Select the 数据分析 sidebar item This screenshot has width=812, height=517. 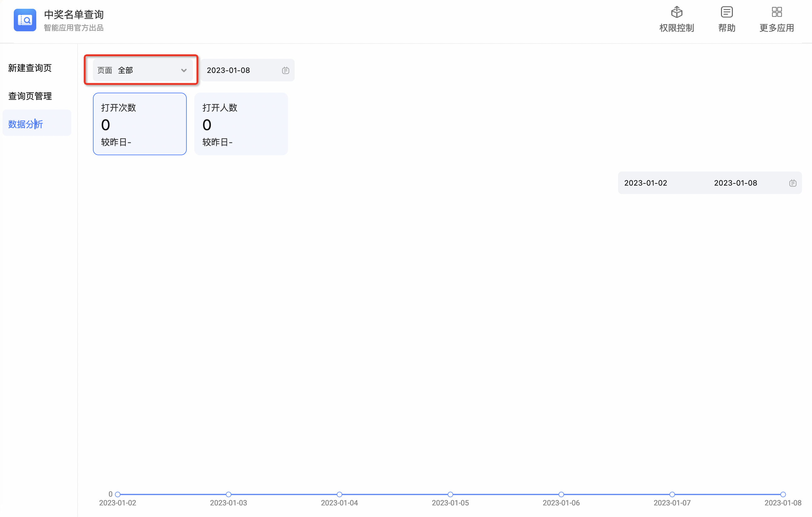point(26,124)
